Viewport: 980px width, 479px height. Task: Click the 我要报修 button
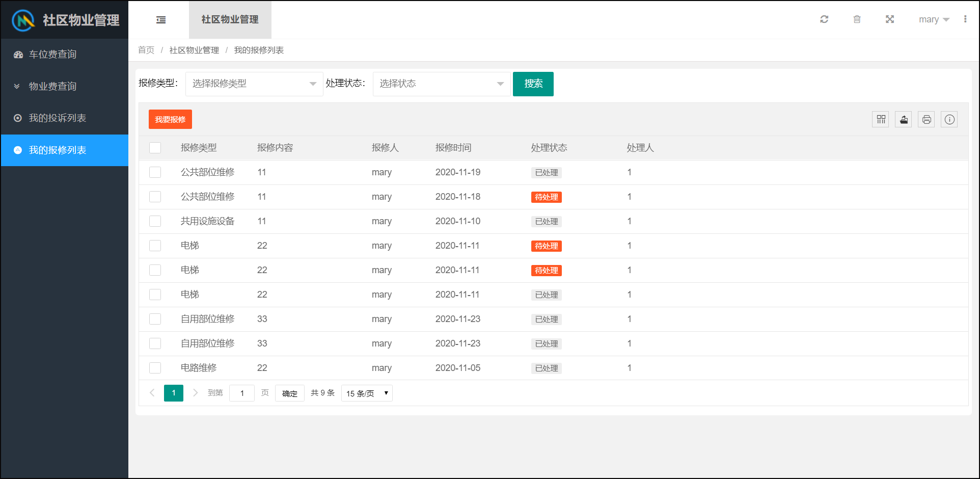170,119
